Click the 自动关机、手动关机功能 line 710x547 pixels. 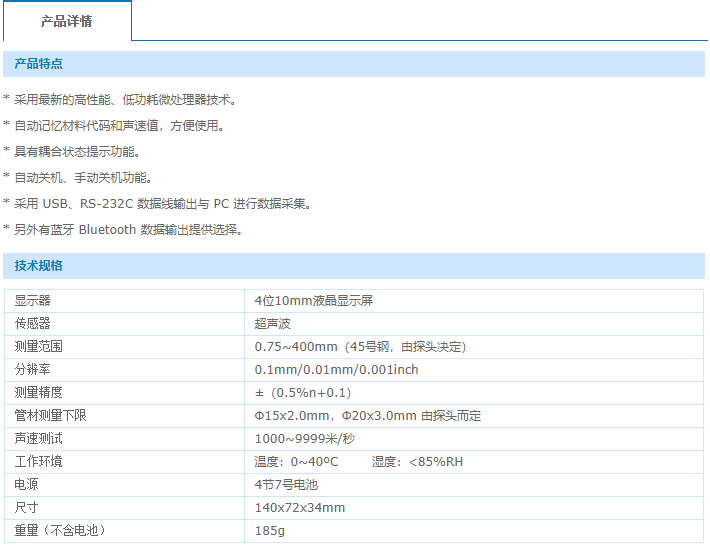pyautogui.click(x=83, y=178)
